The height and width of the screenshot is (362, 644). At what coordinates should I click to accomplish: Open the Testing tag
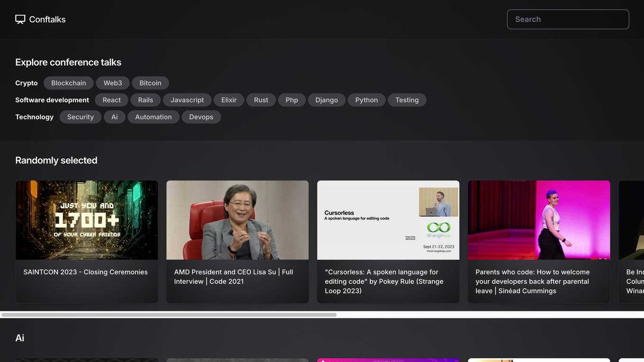point(407,100)
